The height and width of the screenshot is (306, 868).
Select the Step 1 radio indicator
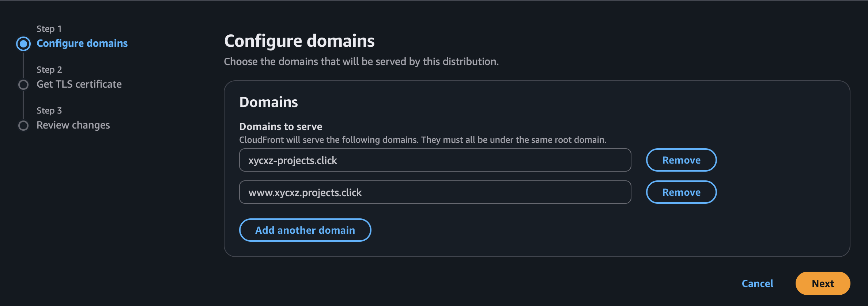23,43
